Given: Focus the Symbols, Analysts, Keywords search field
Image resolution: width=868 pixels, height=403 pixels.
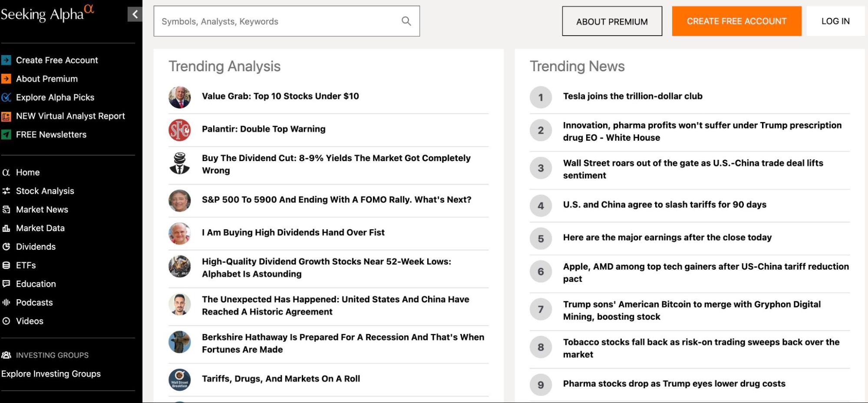Looking at the screenshot, I should click(x=287, y=21).
